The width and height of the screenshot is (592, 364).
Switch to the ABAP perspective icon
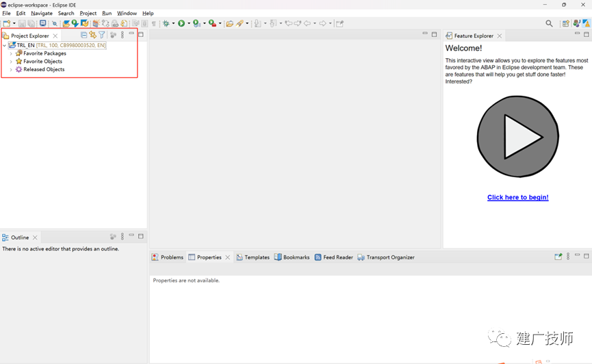tap(587, 23)
